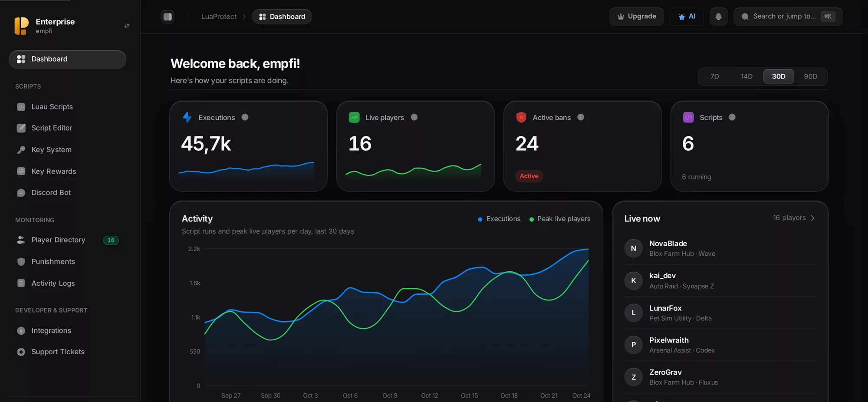
Task: Open the Punishments page
Action: (67, 262)
